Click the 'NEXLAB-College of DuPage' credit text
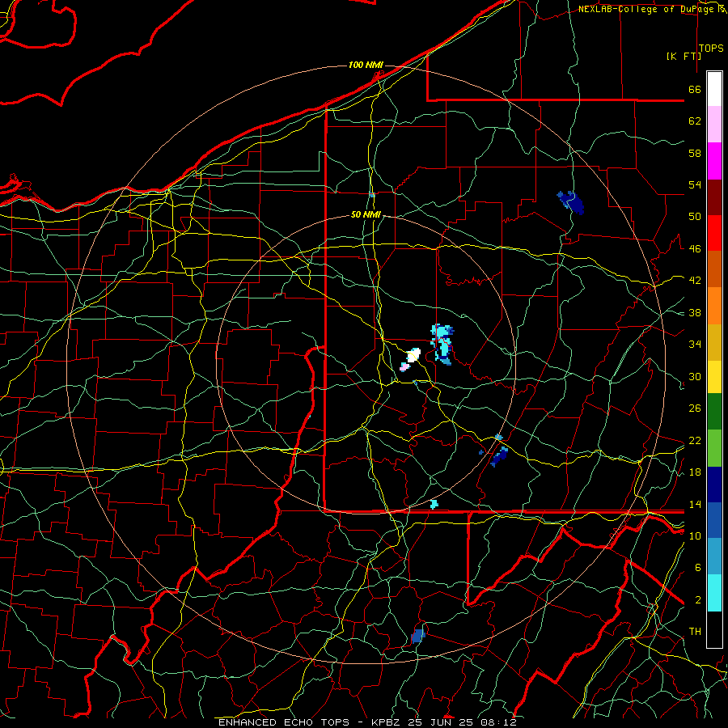 [x=645, y=9]
